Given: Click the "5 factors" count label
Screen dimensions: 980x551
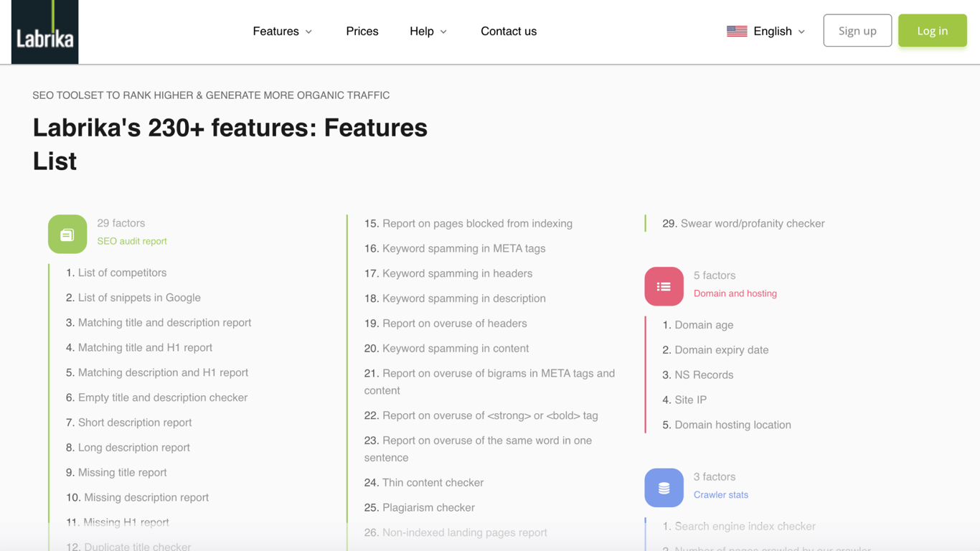Looking at the screenshot, I should [x=715, y=275].
